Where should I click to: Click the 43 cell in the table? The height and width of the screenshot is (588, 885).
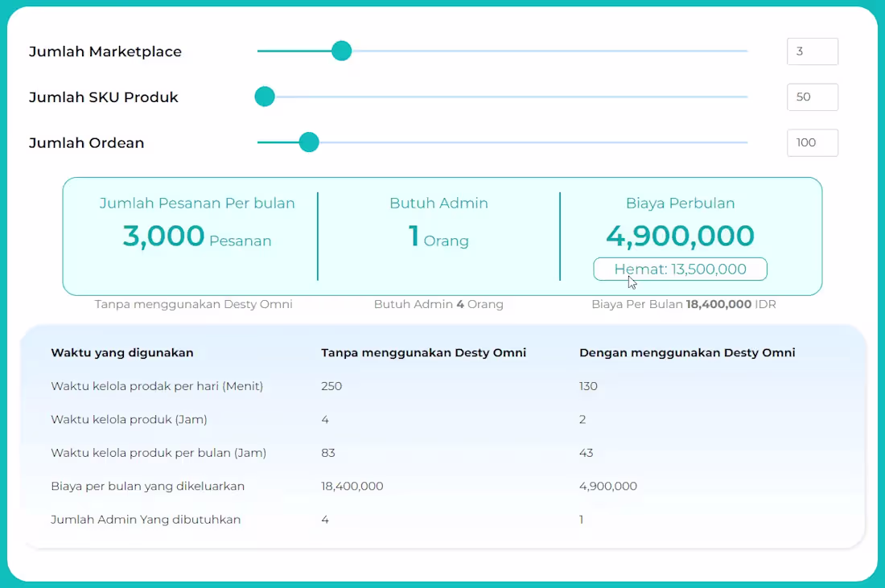pos(586,453)
